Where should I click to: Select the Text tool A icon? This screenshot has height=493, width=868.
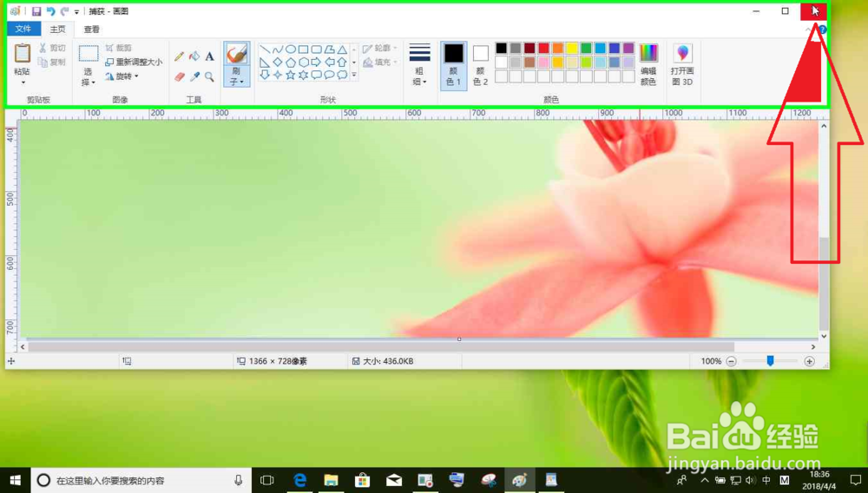point(209,56)
